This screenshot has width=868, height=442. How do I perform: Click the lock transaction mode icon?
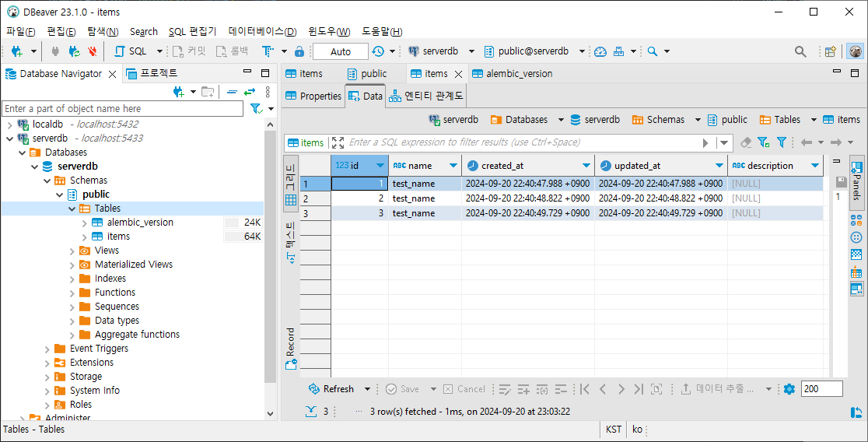click(x=299, y=51)
